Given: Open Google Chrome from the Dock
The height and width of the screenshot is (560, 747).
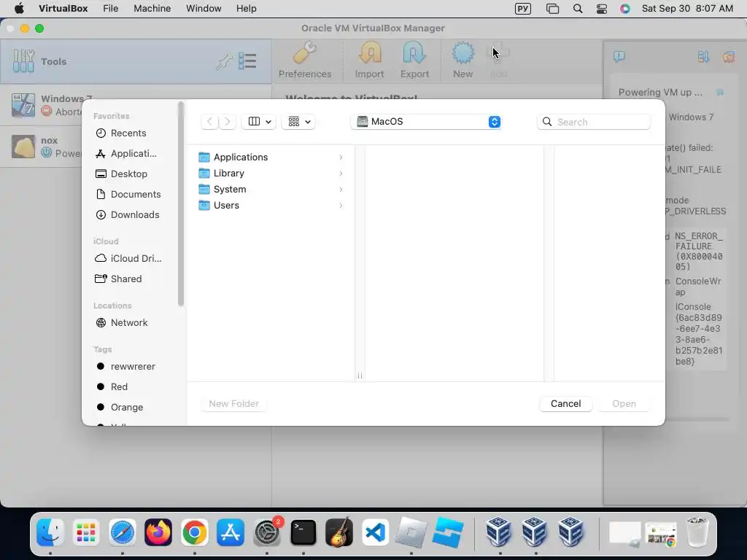Looking at the screenshot, I should [x=194, y=532].
